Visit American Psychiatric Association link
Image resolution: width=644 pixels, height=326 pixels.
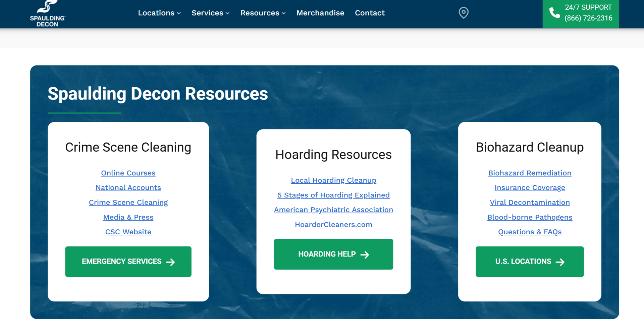[333, 210]
